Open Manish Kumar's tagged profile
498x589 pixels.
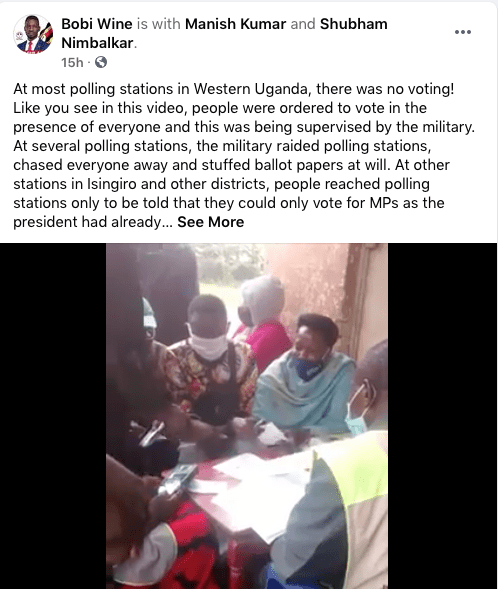(x=235, y=24)
